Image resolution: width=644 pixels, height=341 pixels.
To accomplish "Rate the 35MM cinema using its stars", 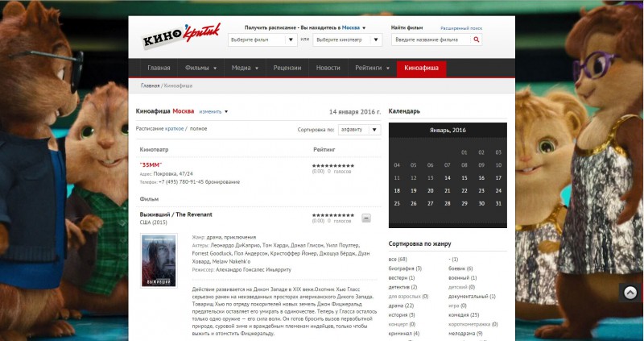I will pyautogui.click(x=333, y=166).
